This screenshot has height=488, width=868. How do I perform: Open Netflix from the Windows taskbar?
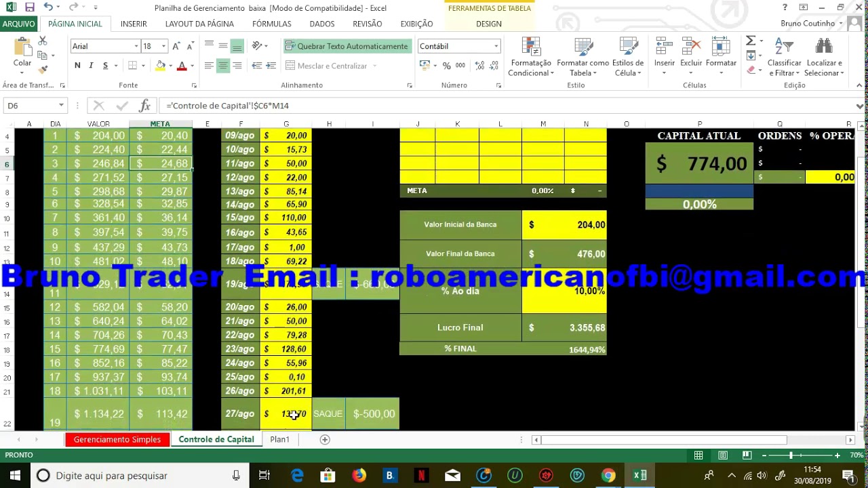click(421, 476)
